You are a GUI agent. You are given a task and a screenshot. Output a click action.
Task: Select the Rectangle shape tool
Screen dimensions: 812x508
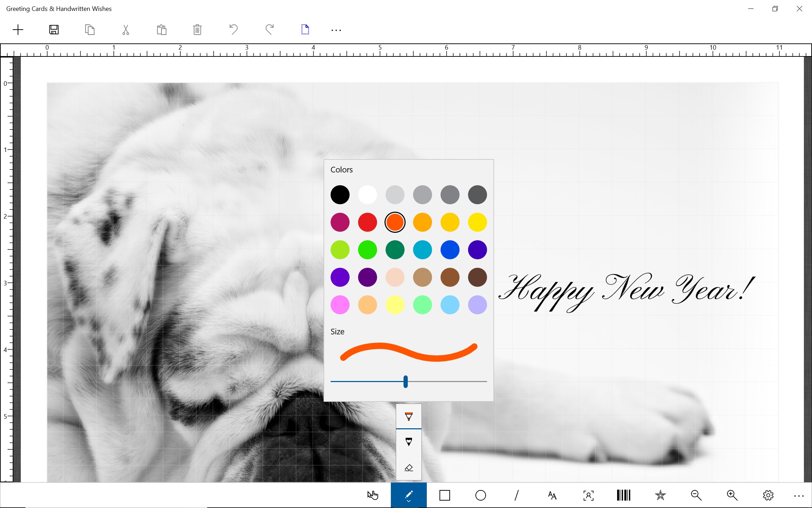pyautogui.click(x=444, y=495)
